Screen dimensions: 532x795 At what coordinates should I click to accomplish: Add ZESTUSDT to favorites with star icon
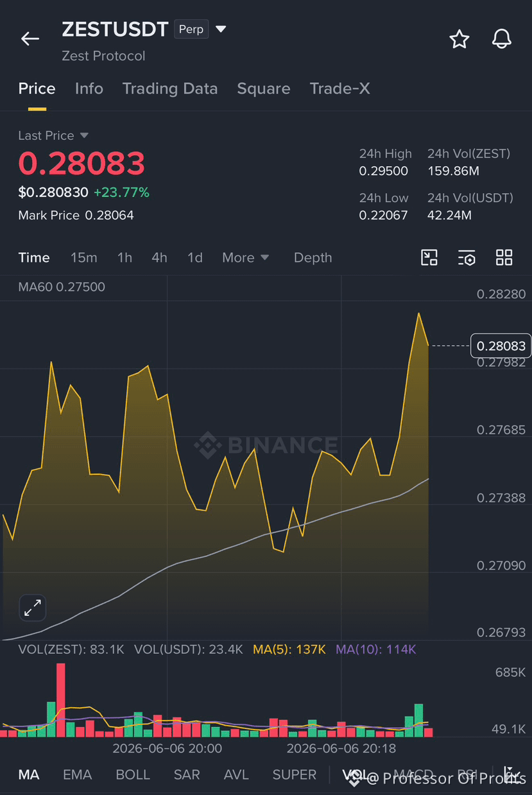[x=459, y=39]
